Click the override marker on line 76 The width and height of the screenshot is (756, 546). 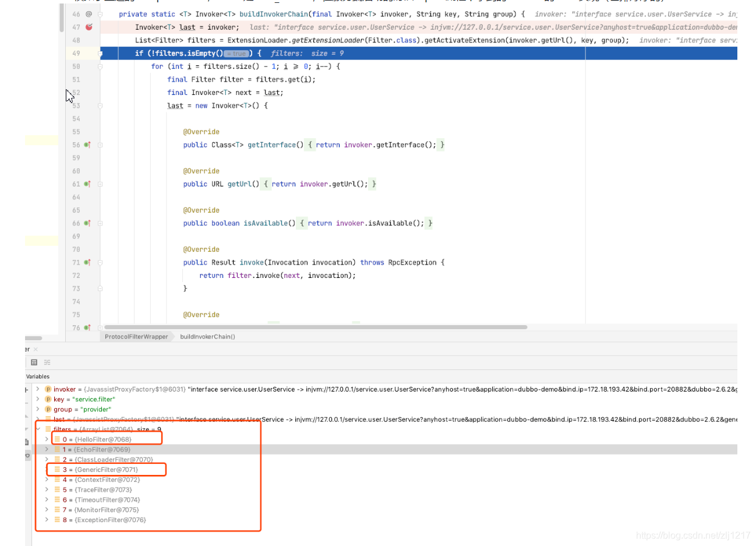(x=87, y=327)
